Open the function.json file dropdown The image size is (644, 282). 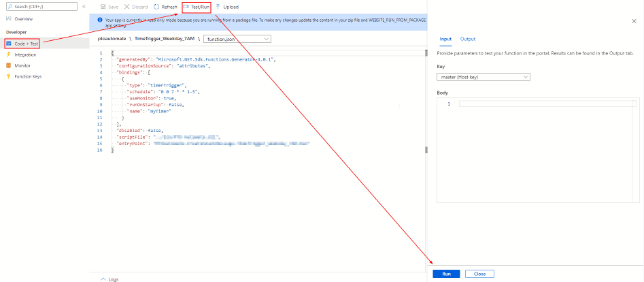point(237,39)
